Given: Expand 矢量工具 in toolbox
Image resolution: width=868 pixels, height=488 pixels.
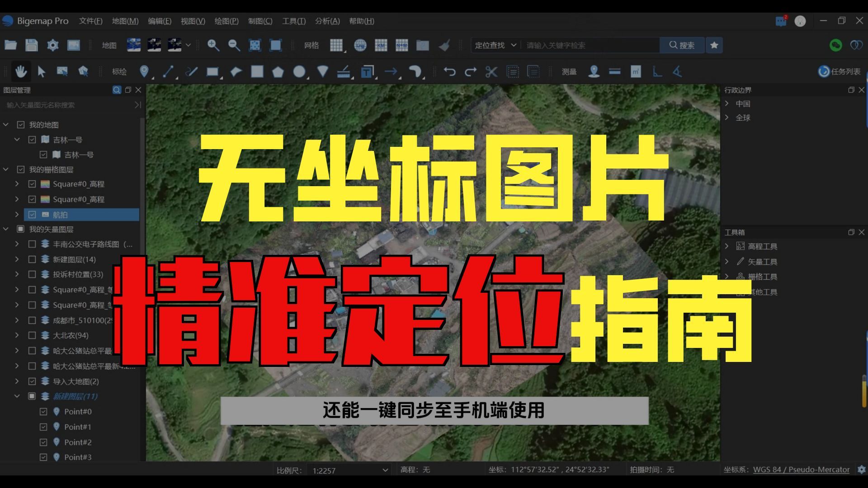Looking at the screenshot, I should [x=727, y=262].
